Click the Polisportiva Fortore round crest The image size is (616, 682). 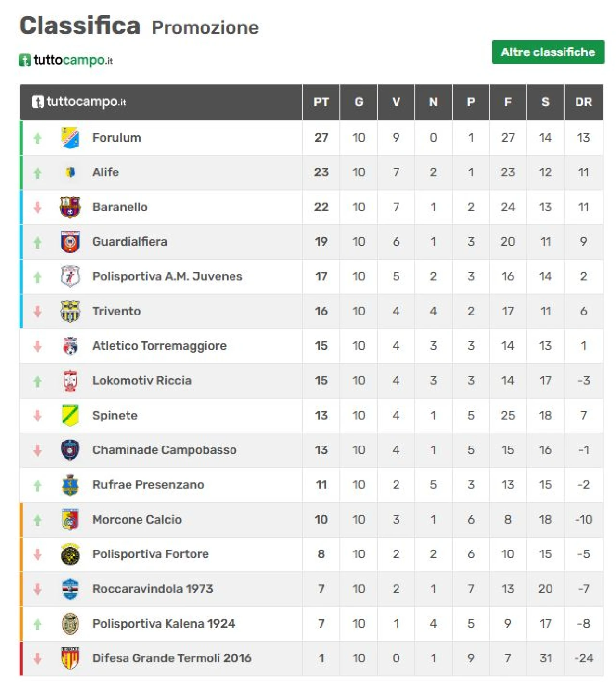point(70,554)
